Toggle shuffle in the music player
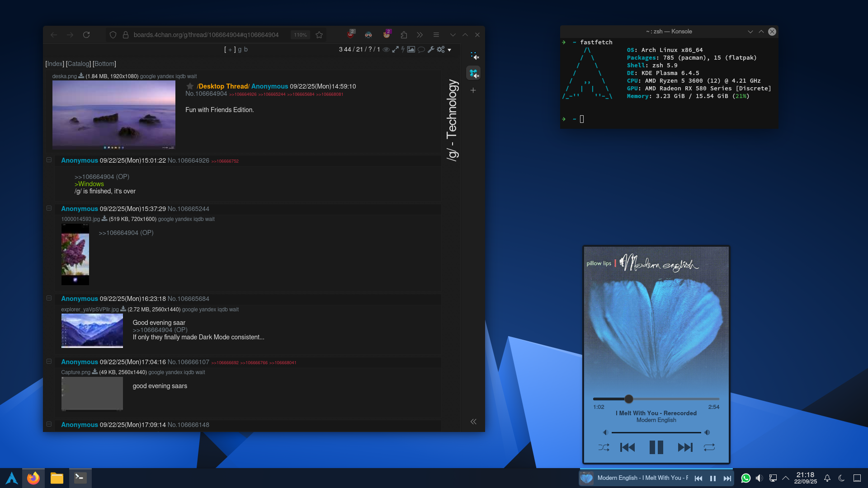Image resolution: width=868 pixels, height=488 pixels. 604,447
